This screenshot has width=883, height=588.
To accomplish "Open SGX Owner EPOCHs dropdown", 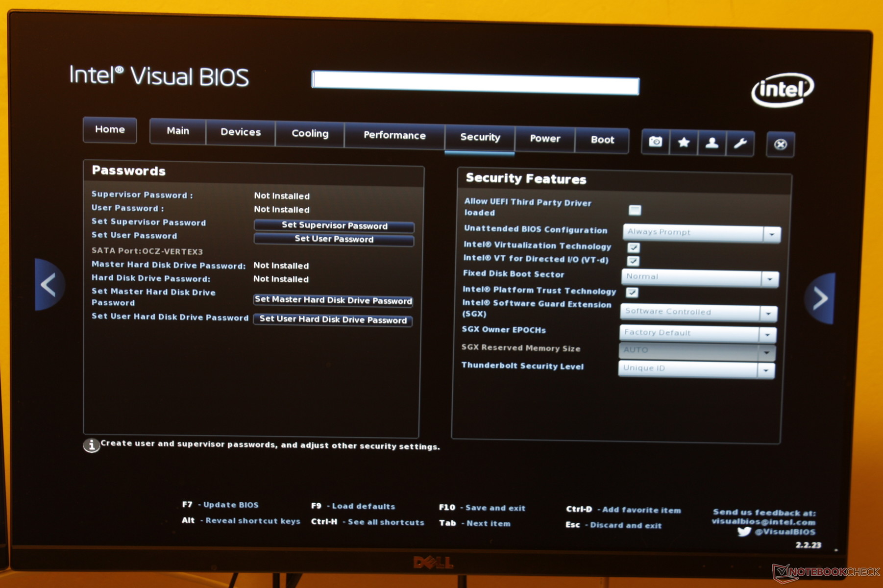I will (x=698, y=333).
